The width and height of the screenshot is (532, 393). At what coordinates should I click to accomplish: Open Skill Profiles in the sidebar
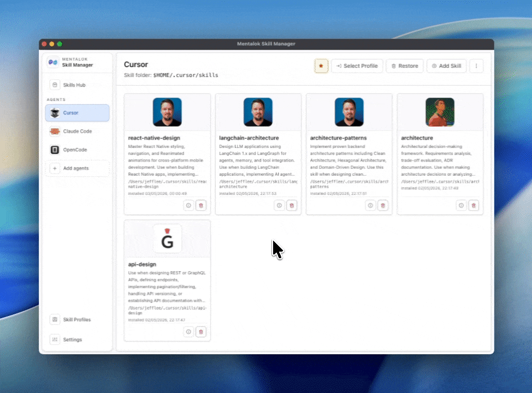(78, 319)
